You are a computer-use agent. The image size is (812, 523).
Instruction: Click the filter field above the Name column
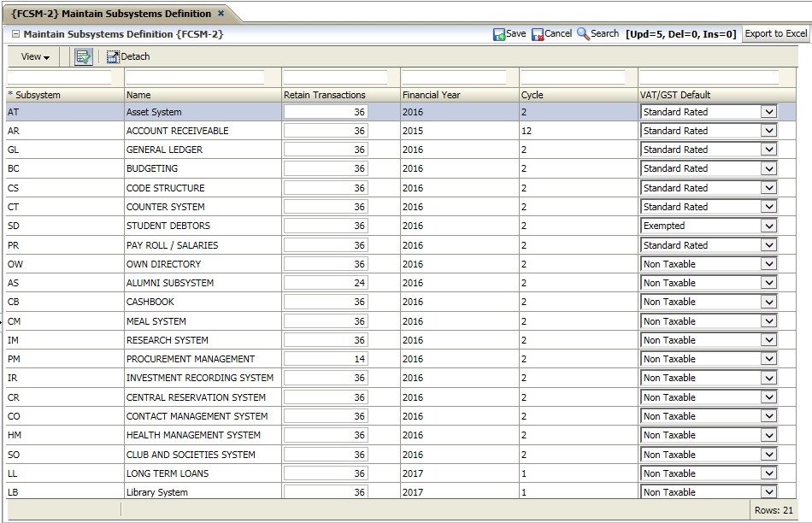point(197,79)
